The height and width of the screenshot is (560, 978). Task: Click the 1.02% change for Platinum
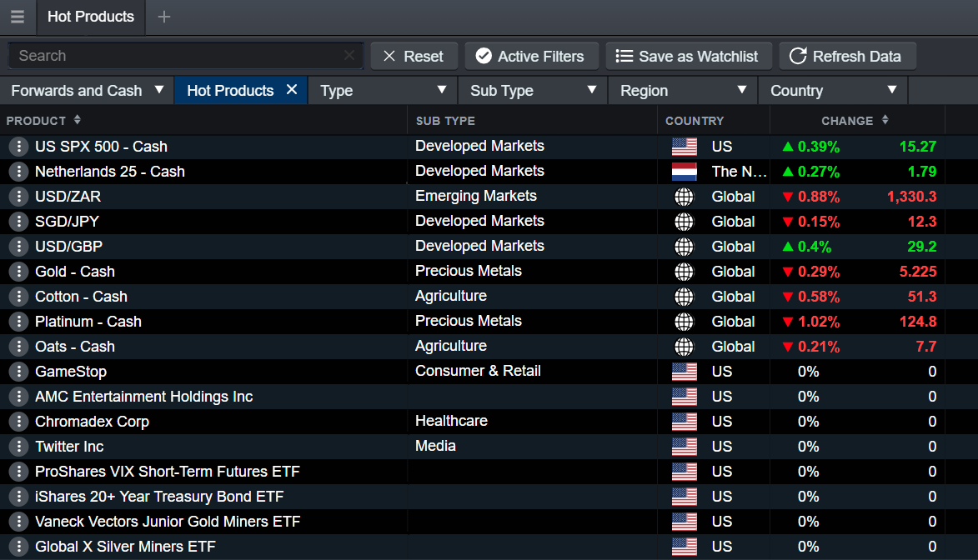[818, 322]
